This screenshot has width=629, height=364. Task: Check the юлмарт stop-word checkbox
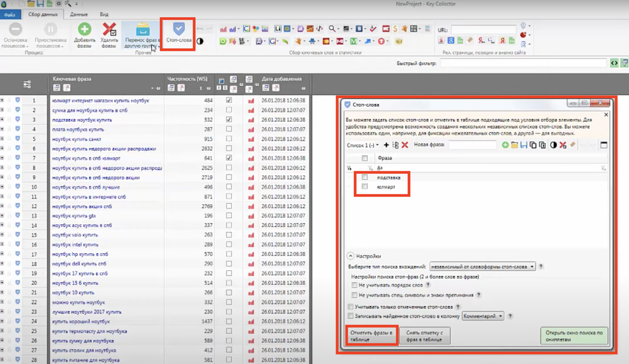coord(364,186)
